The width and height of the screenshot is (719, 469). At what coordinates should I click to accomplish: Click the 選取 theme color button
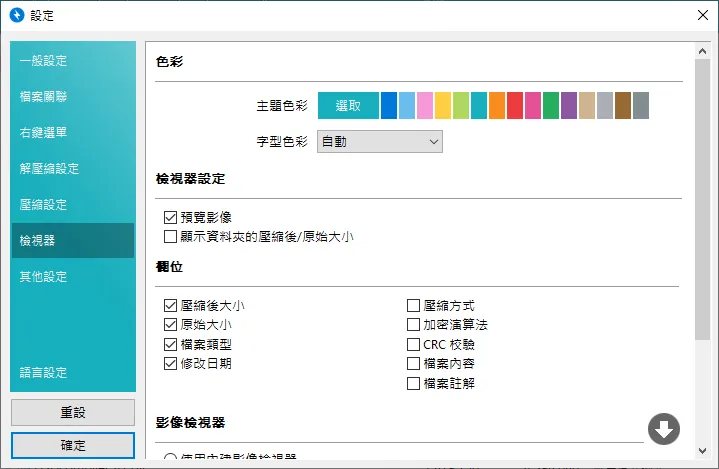(x=348, y=105)
